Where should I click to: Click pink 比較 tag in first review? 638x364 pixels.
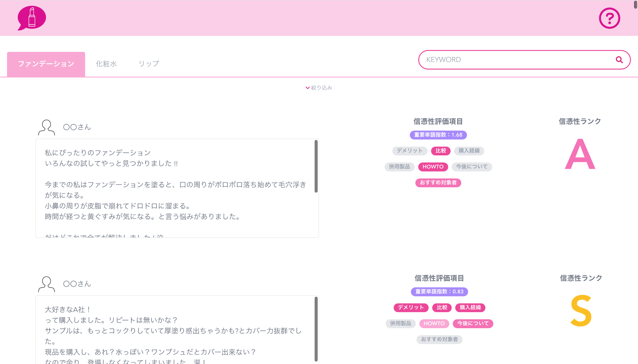(441, 151)
